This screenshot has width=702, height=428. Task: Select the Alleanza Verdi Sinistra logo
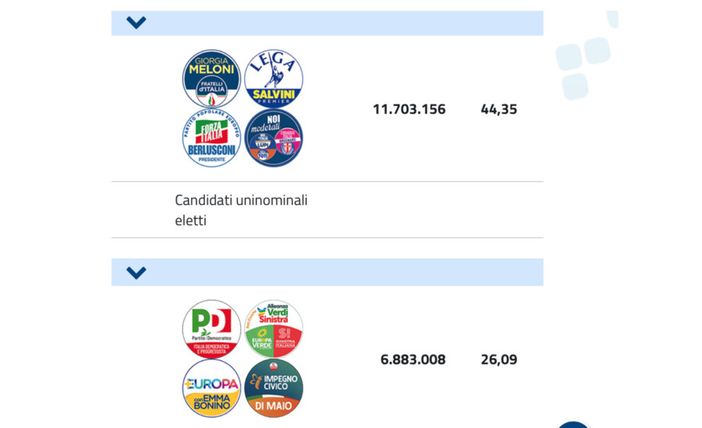(273, 329)
